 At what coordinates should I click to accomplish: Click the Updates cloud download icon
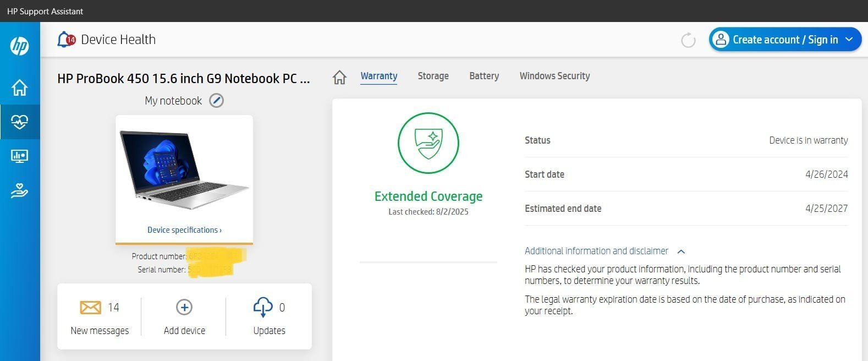(263, 307)
